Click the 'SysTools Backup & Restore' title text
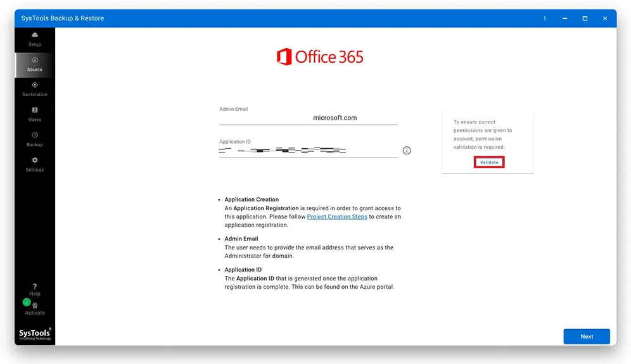 62,18
